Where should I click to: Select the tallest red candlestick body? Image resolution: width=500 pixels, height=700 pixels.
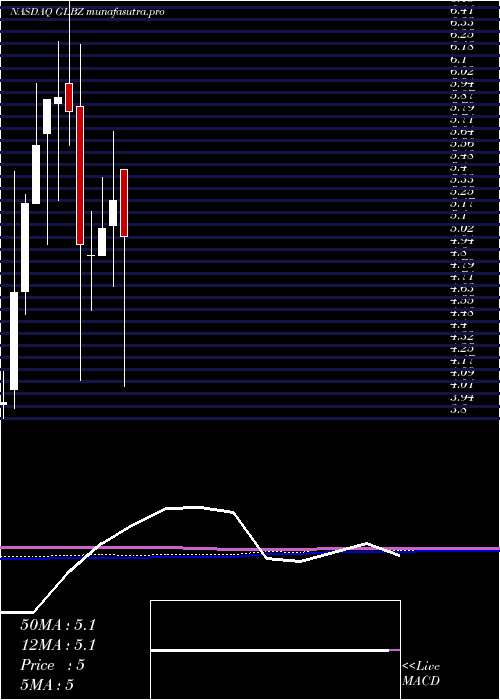point(80,175)
